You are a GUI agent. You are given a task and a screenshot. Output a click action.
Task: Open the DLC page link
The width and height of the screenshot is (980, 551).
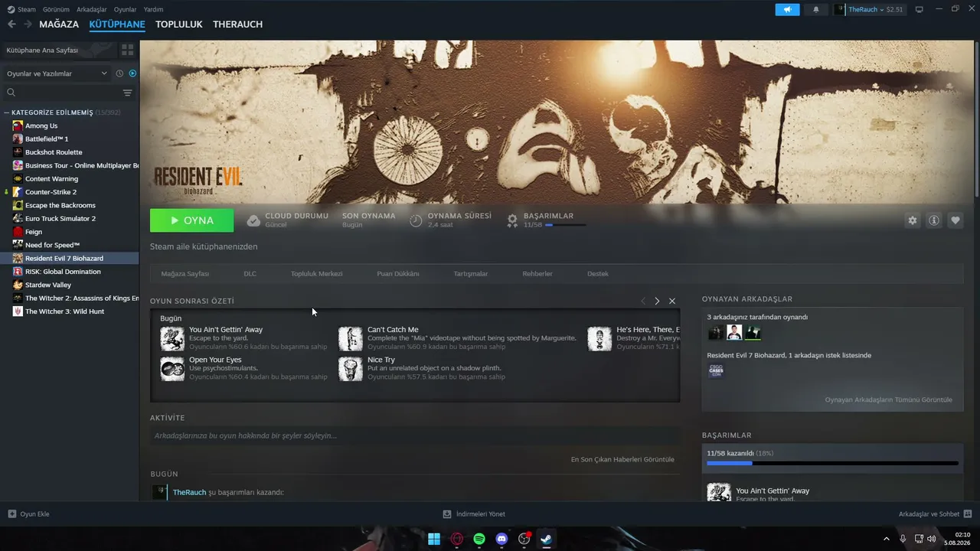[x=250, y=273]
